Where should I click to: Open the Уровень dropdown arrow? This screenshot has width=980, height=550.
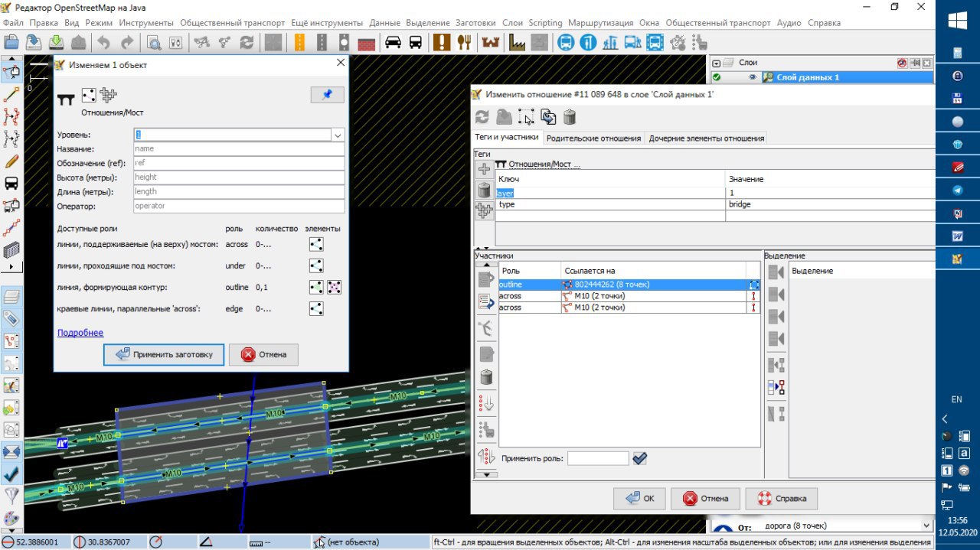point(338,135)
